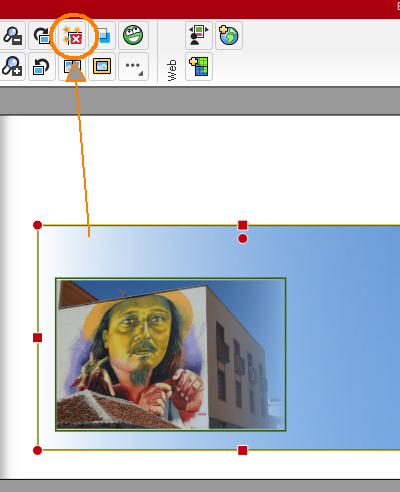Click the top center square resize handle

click(x=243, y=225)
